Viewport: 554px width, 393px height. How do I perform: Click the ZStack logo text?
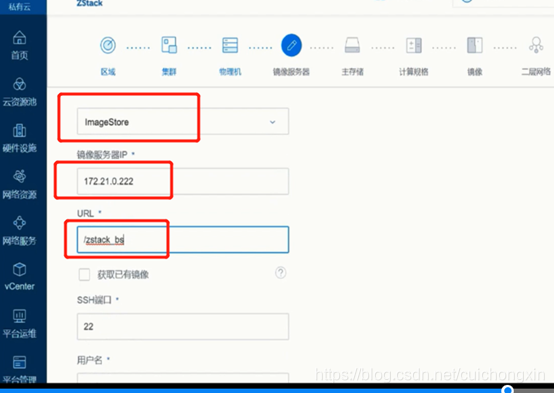click(89, 4)
